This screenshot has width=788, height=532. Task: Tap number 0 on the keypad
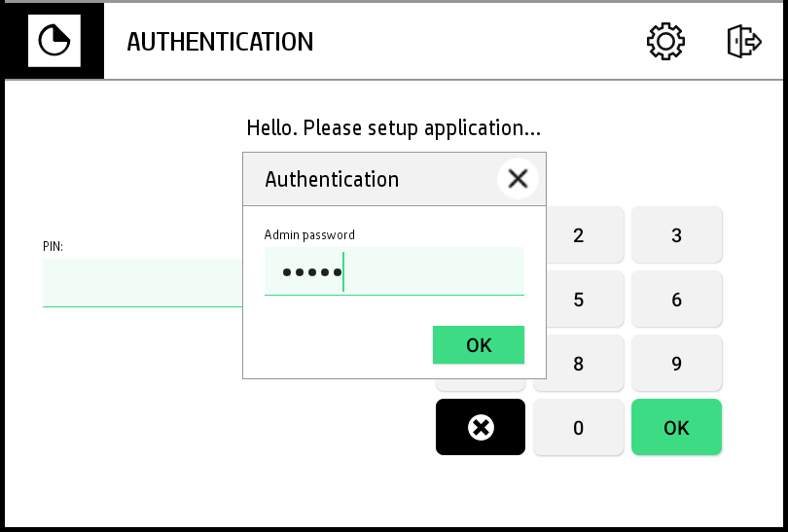578,427
